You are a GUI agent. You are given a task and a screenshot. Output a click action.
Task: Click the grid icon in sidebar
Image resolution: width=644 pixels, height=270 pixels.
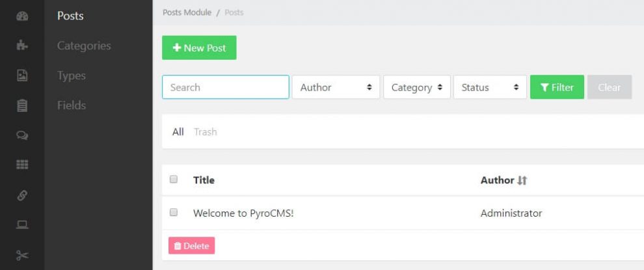tap(22, 165)
